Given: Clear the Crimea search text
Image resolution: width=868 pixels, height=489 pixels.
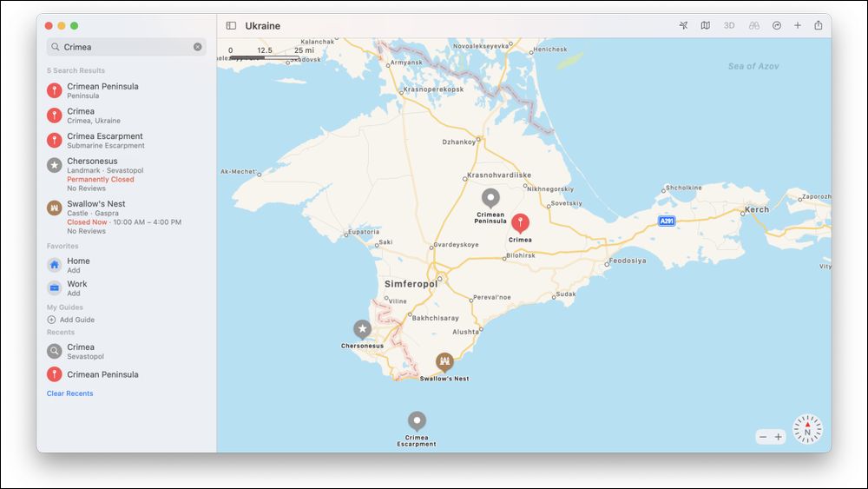Looking at the screenshot, I should click(x=198, y=47).
